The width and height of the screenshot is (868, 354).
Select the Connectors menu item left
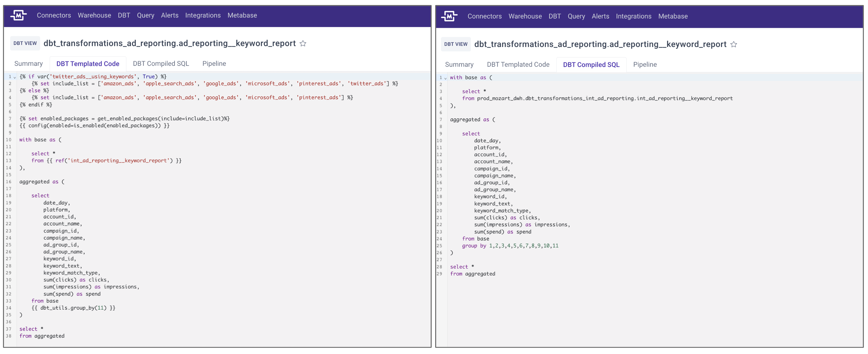(x=54, y=15)
